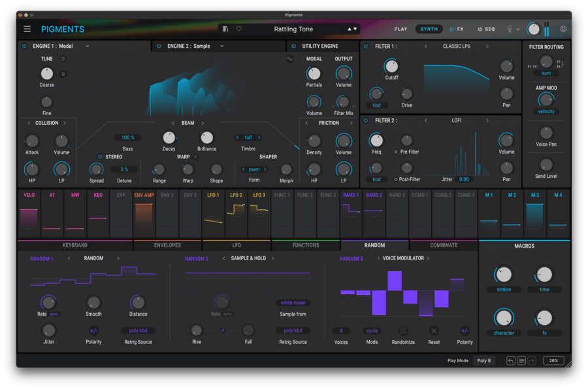
Task: Click the heart icon to favorite Rattling Tone
Action: [240, 29]
